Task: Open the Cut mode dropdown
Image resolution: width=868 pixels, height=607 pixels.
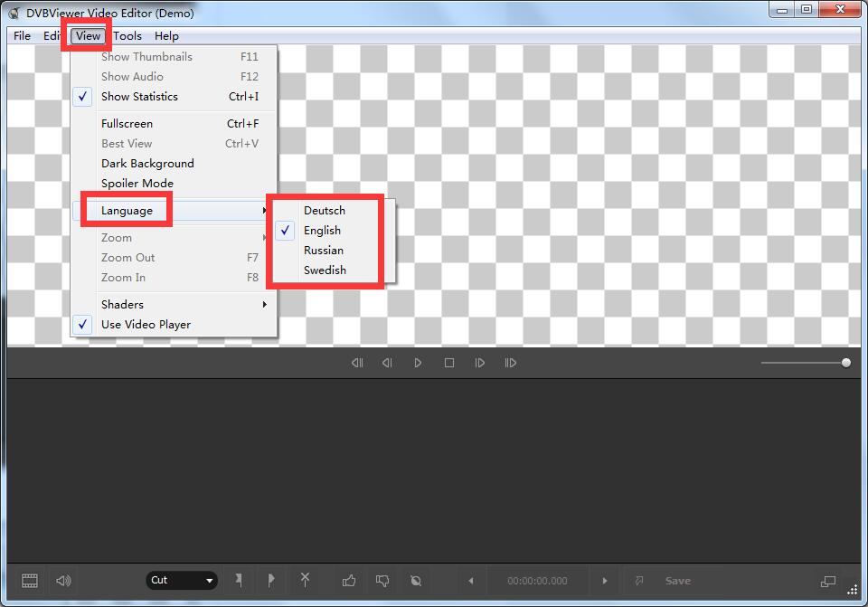Action: 181,581
